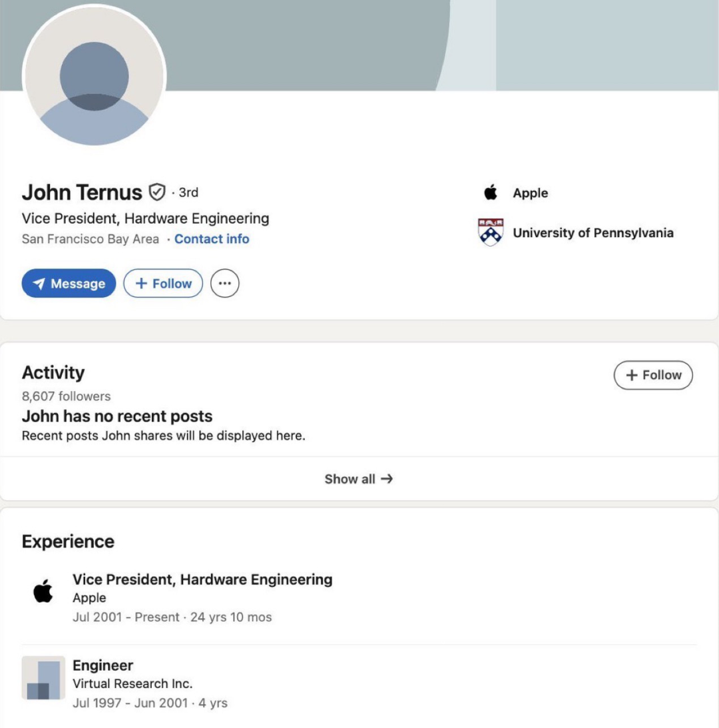Click the verification shield badge by name

tap(157, 192)
